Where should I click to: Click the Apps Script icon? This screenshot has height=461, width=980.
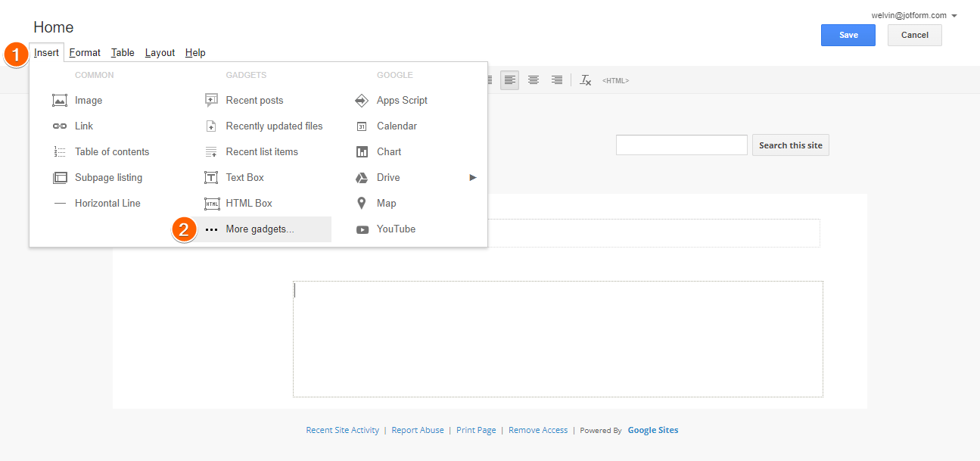click(362, 100)
